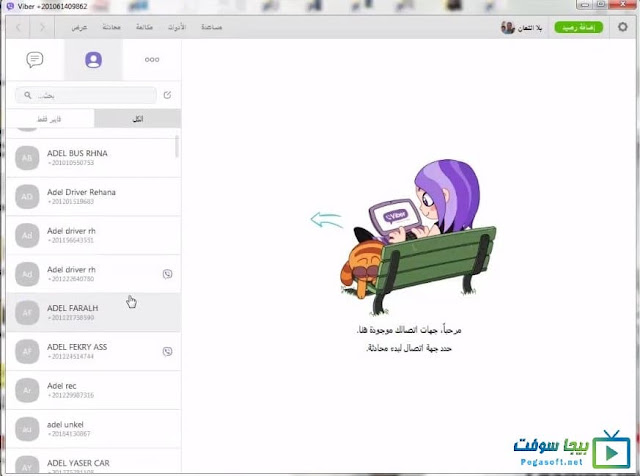Click the forward navigation arrow
This screenshot has width=640, height=476.
(x=42, y=27)
